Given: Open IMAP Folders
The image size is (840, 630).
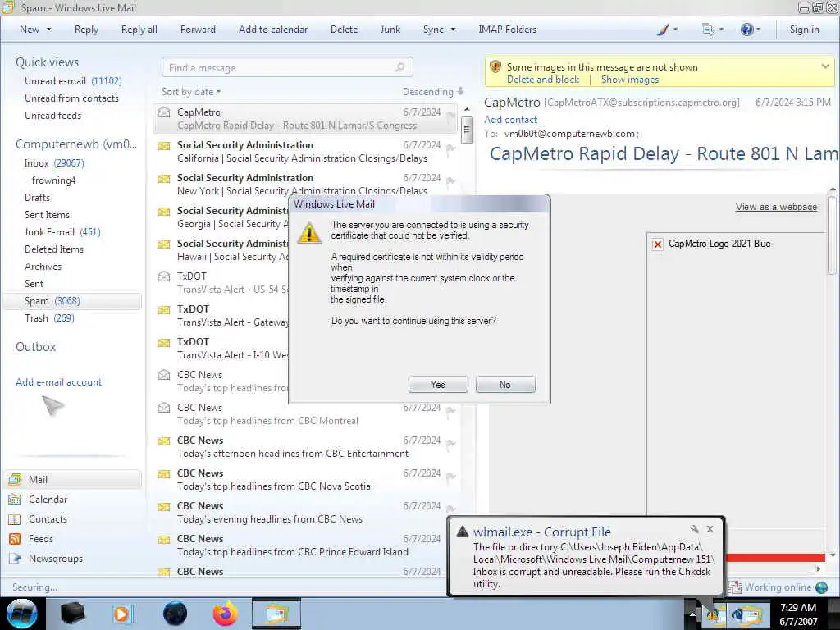Looking at the screenshot, I should tap(507, 30).
